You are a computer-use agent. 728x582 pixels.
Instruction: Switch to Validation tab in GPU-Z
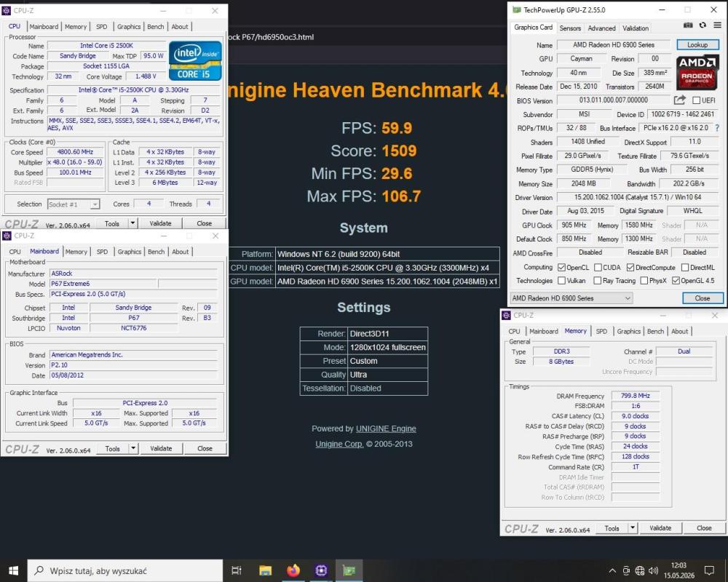click(x=635, y=28)
